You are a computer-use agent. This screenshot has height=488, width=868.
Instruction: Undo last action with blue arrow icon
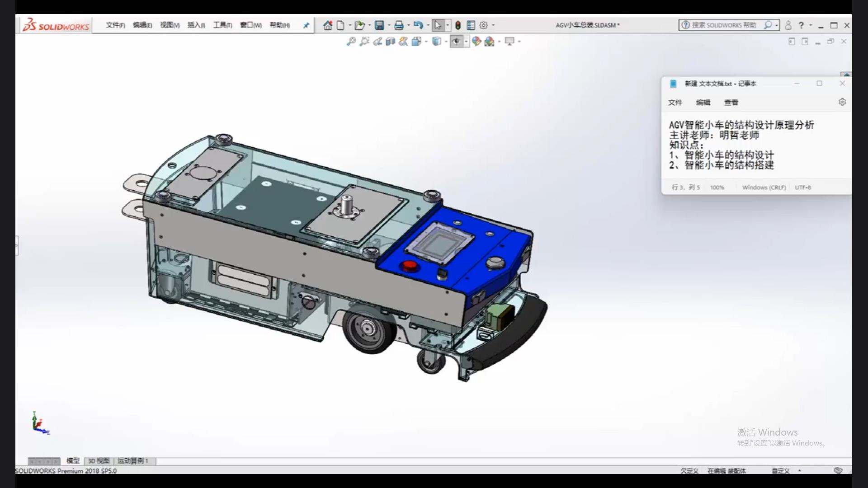418,25
